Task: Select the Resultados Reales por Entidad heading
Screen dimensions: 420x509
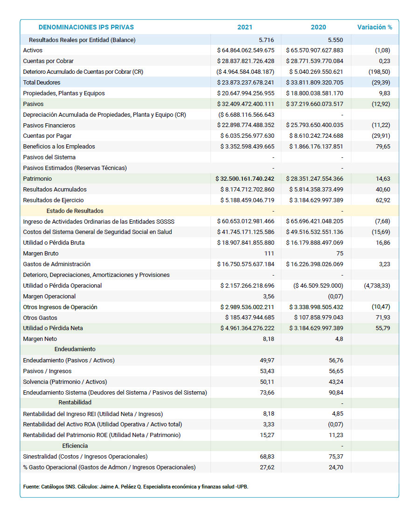Action: coord(82,40)
